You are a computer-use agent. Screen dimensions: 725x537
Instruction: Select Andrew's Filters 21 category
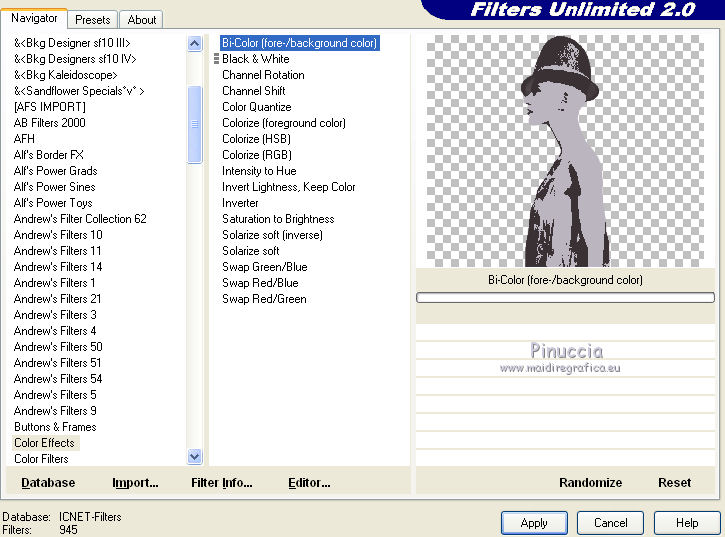(x=57, y=299)
